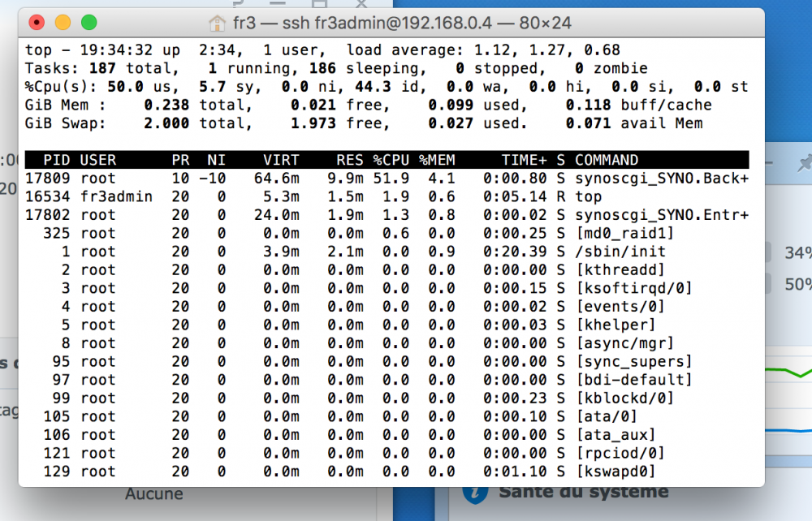Image resolution: width=812 pixels, height=521 pixels.
Task: Click the info icon beside Santé du système
Action: coord(475,494)
